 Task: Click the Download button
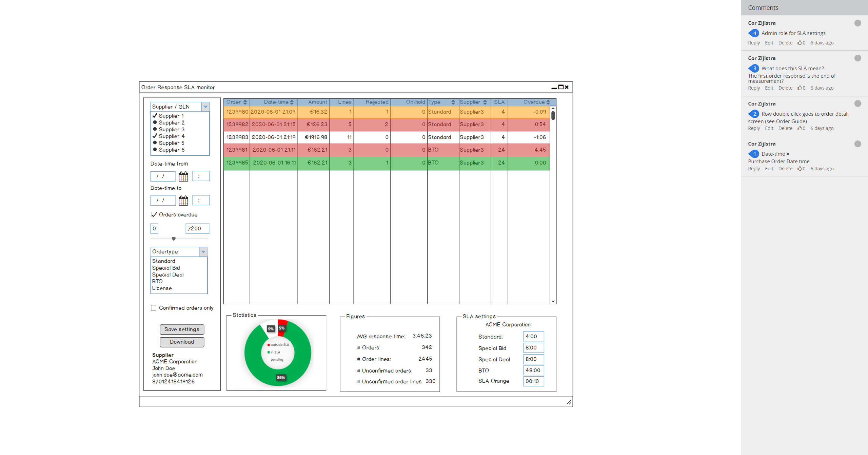point(182,342)
